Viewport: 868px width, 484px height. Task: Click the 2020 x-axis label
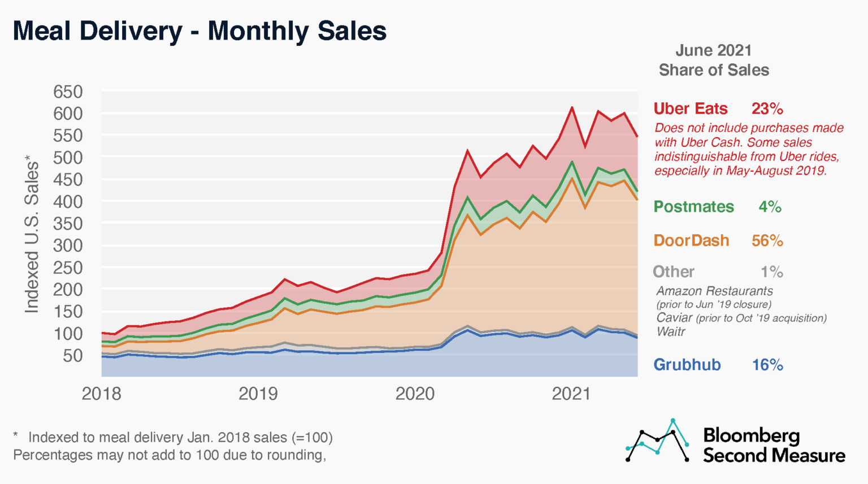415,394
